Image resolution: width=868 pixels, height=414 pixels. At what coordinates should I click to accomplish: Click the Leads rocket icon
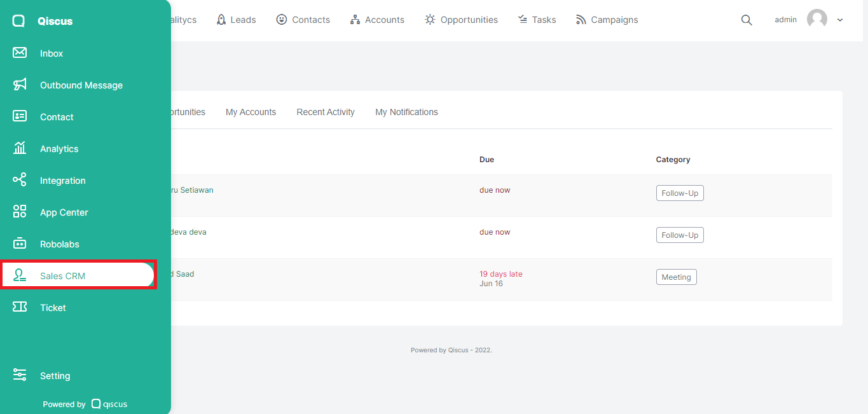221,20
